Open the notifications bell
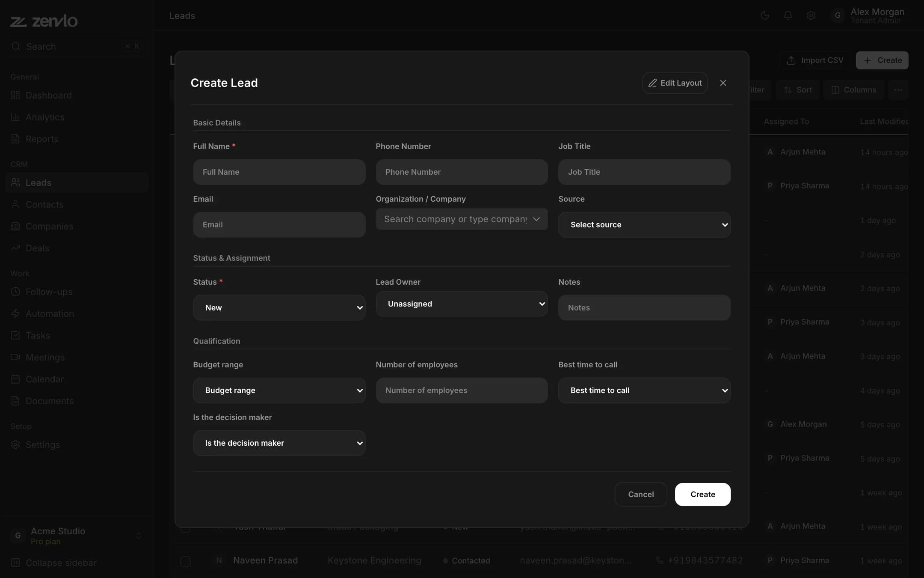This screenshot has width=924, height=578. [x=788, y=16]
